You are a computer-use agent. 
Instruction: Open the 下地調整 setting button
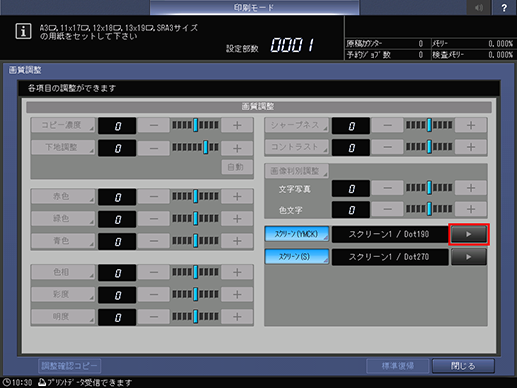63,147
